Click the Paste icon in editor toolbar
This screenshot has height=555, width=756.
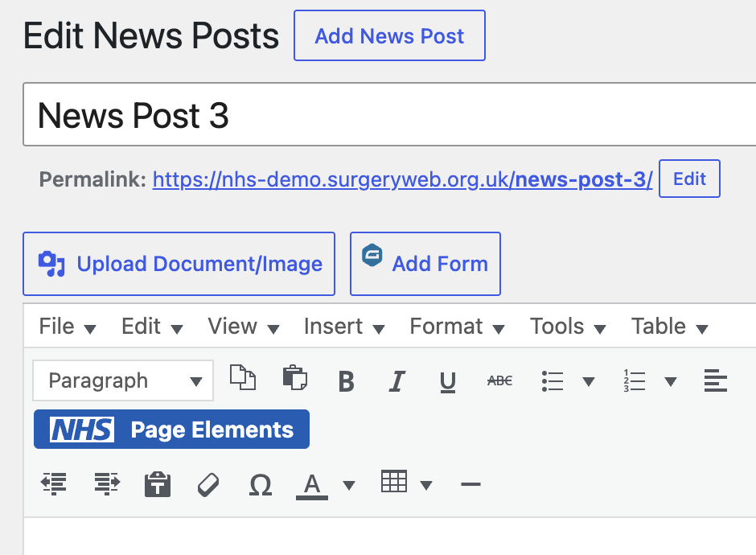(x=294, y=377)
